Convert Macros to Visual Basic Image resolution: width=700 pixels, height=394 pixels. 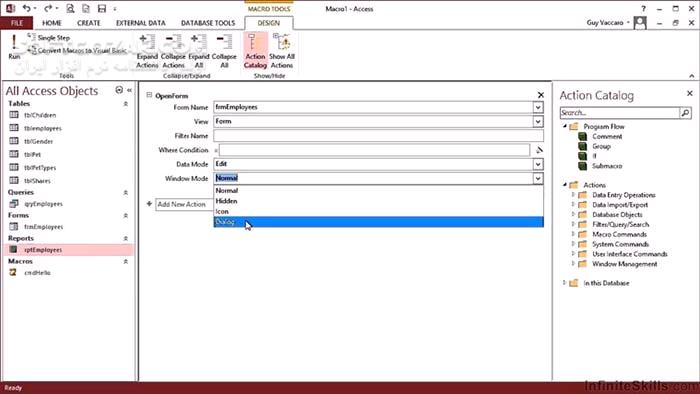[x=77, y=50]
